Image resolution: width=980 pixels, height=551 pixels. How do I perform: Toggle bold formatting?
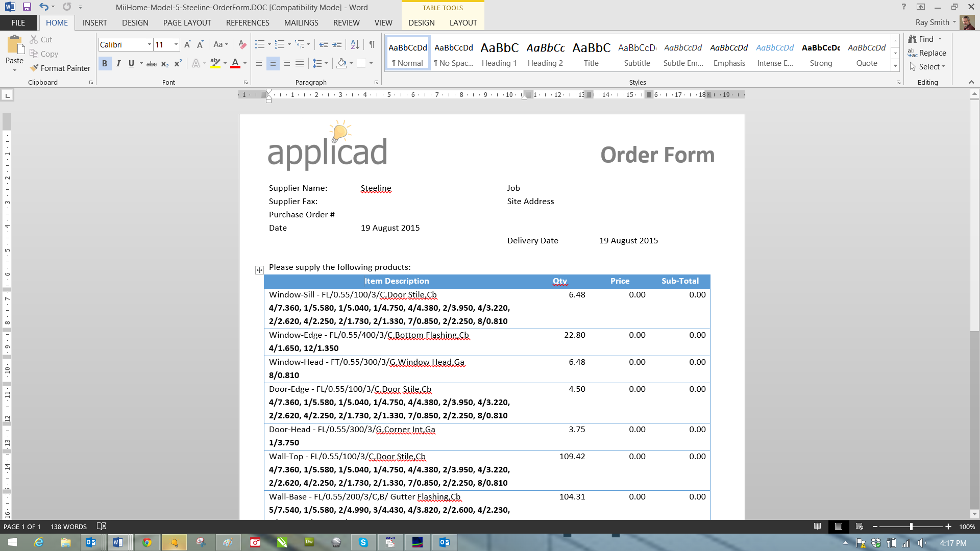(105, 63)
